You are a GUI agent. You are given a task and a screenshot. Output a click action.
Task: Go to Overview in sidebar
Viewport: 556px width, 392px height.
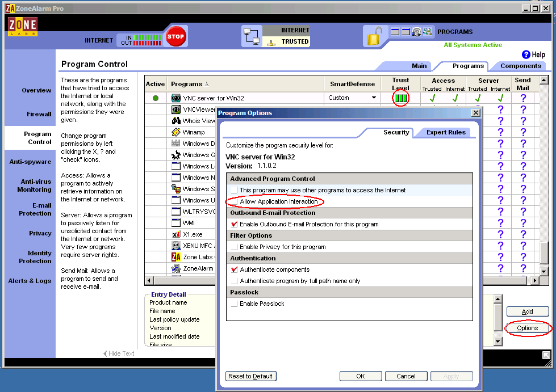tap(36, 90)
